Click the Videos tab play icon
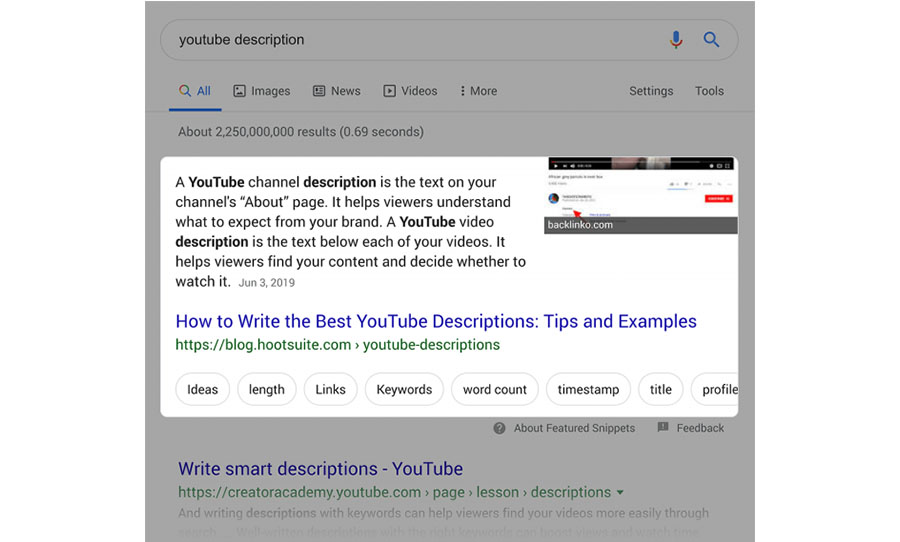 click(x=390, y=91)
